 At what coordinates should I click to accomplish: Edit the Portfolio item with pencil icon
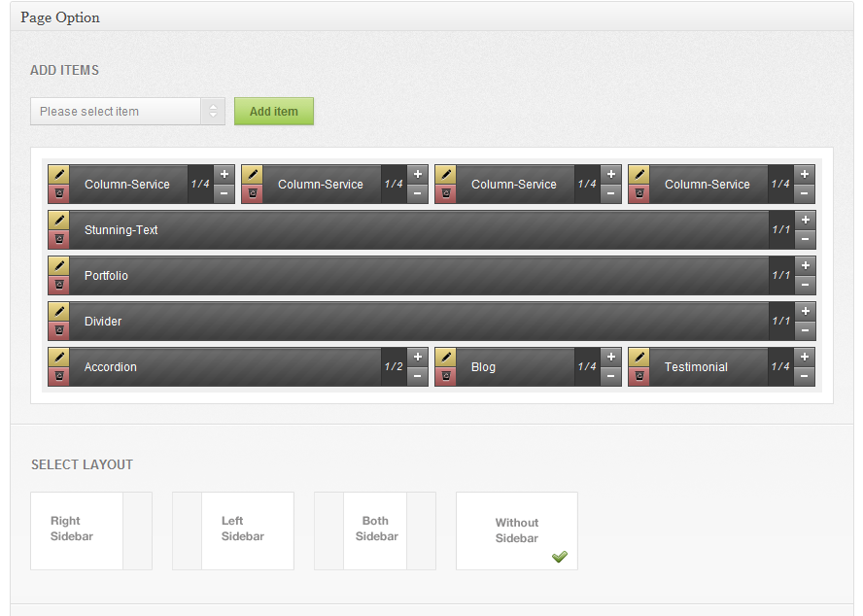tap(58, 265)
